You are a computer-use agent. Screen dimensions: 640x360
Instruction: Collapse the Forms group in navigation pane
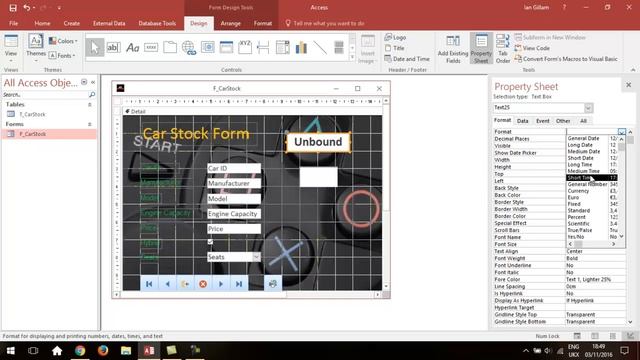coord(90,124)
